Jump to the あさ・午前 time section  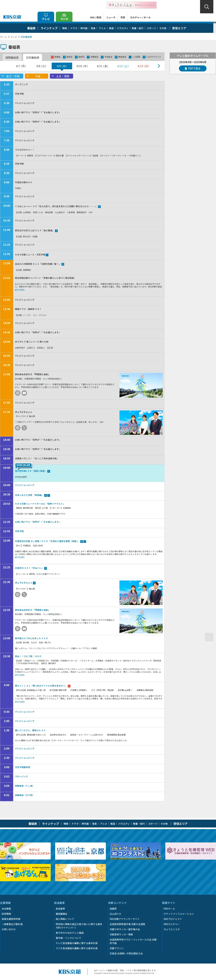pos(12,76)
